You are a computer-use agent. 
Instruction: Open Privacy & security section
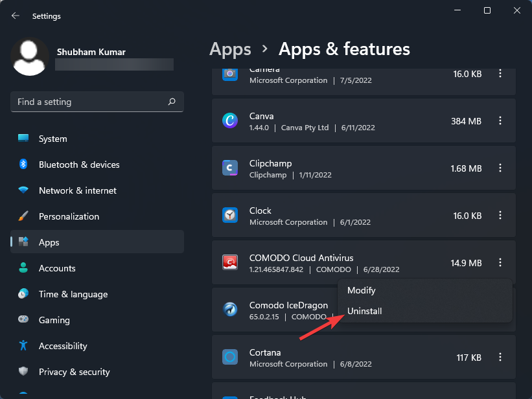click(x=74, y=372)
